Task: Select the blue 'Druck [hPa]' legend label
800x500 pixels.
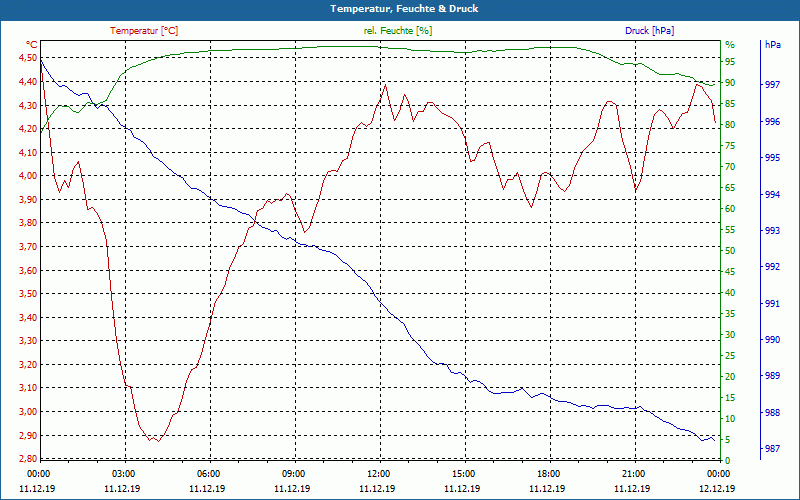Action: coord(649,31)
